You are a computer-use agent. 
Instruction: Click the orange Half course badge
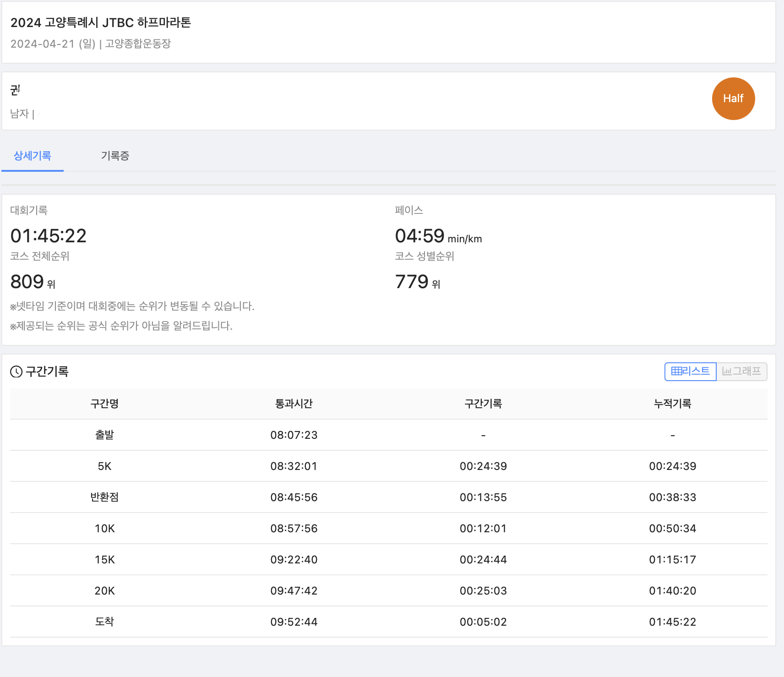(733, 98)
